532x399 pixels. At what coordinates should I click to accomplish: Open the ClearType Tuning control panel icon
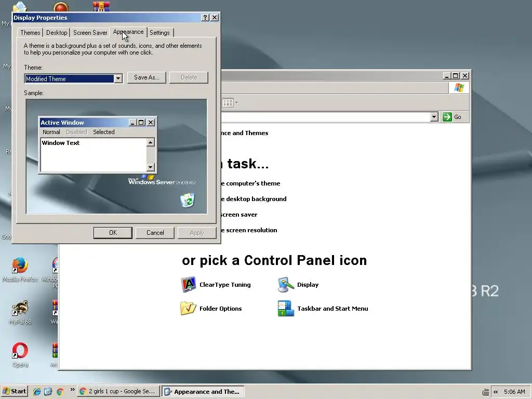188,285
